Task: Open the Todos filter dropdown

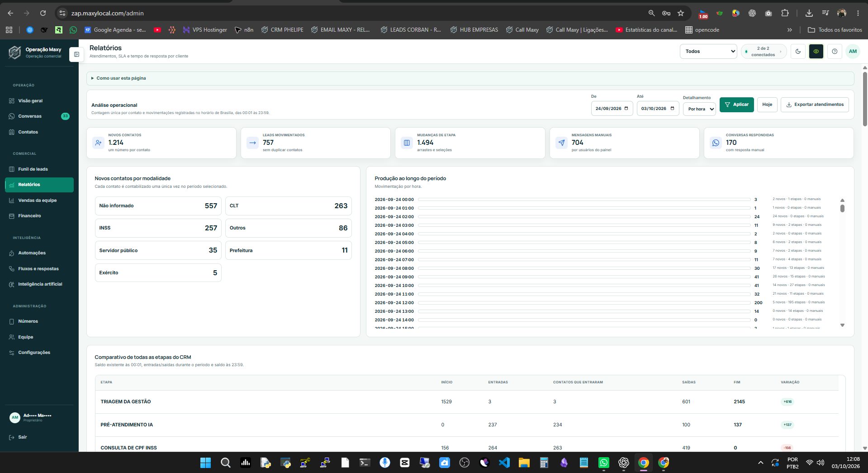Action: tap(708, 52)
